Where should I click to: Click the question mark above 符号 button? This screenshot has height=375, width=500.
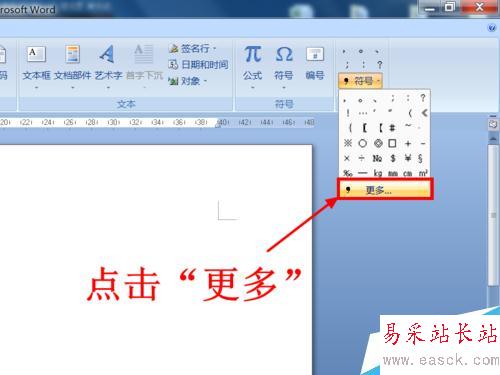click(x=379, y=65)
